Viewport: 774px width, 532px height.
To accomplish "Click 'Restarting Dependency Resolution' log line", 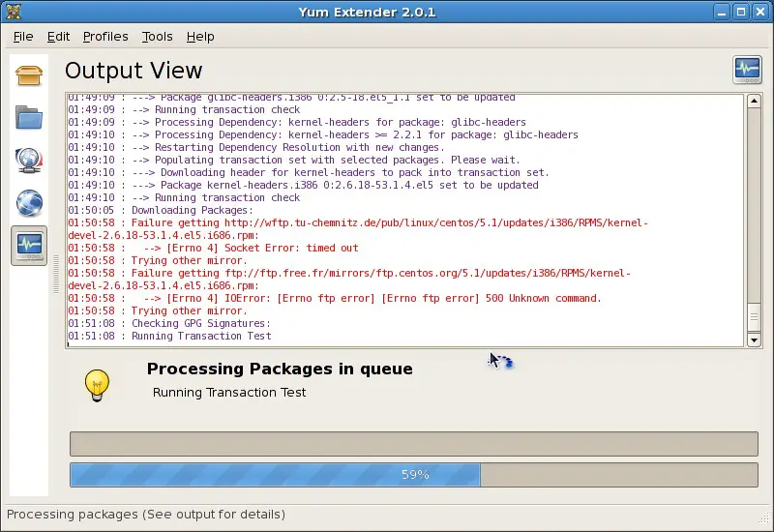I will coord(256,147).
